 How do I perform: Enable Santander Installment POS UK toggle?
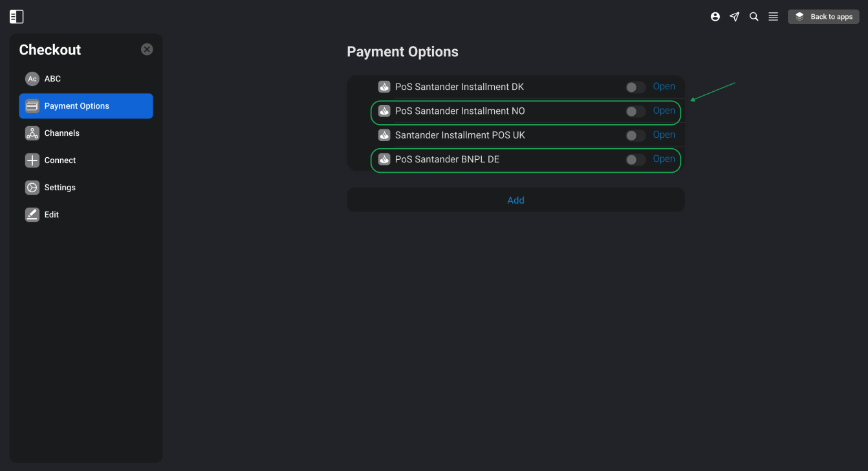click(x=635, y=136)
